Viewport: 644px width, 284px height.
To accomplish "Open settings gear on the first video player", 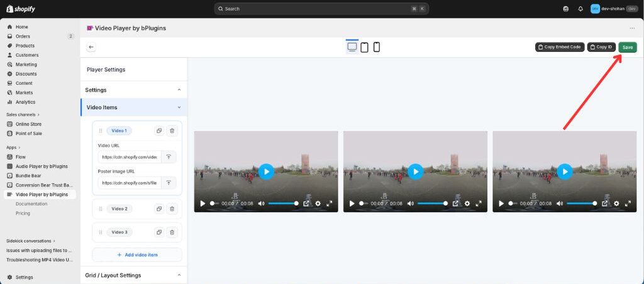I will [318, 204].
